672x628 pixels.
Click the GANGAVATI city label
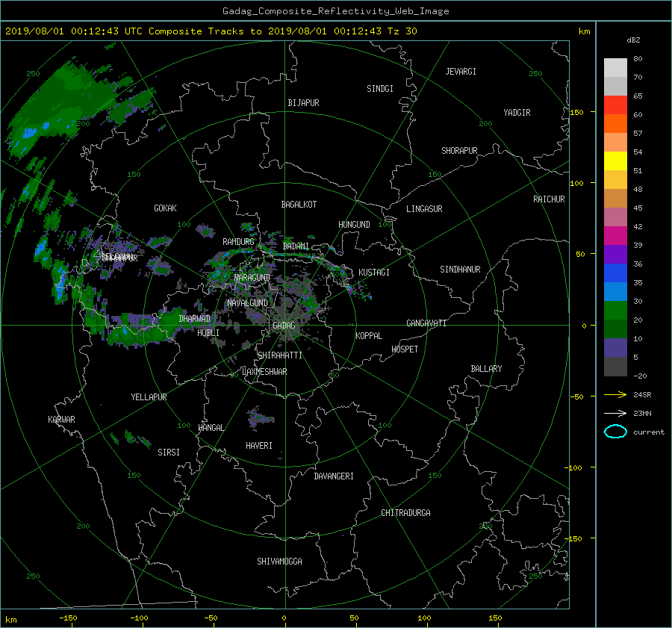pos(426,323)
